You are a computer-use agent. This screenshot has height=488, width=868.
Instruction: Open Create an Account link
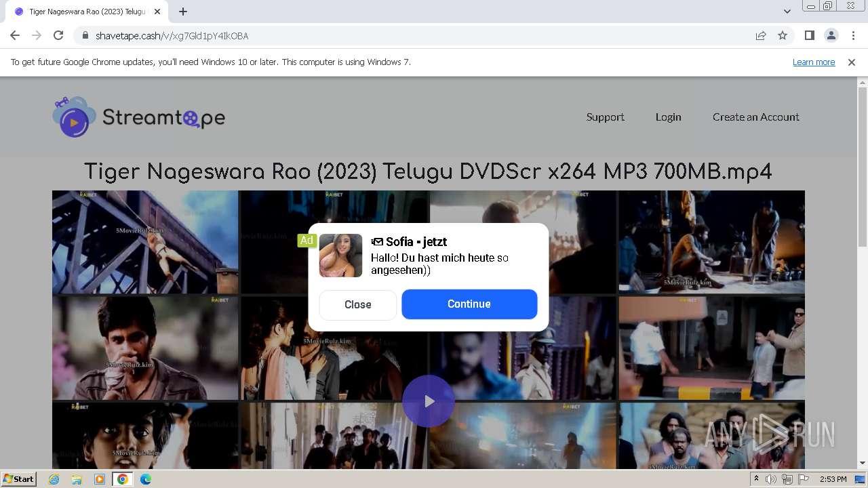[x=755, y=117]
